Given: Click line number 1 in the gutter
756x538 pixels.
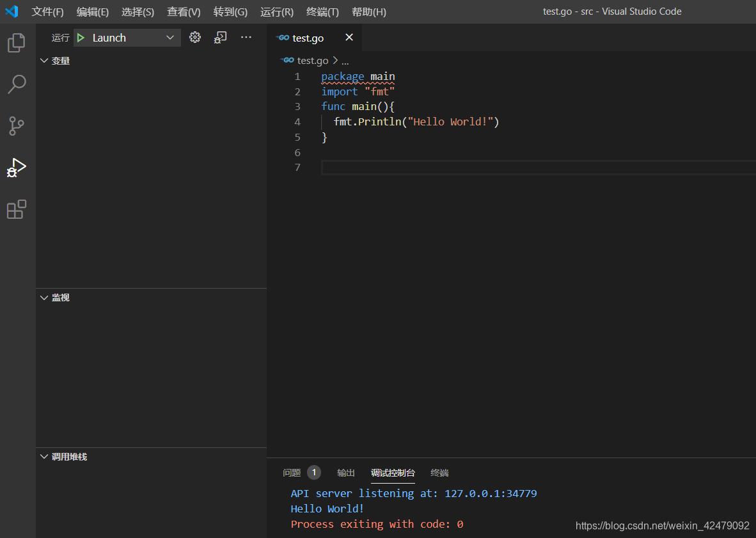Looking at the screenshot, I should click(297, 77).
